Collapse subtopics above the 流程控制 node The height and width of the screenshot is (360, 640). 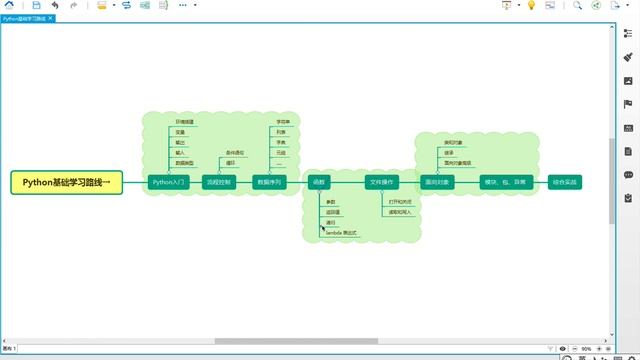point(219,173)
